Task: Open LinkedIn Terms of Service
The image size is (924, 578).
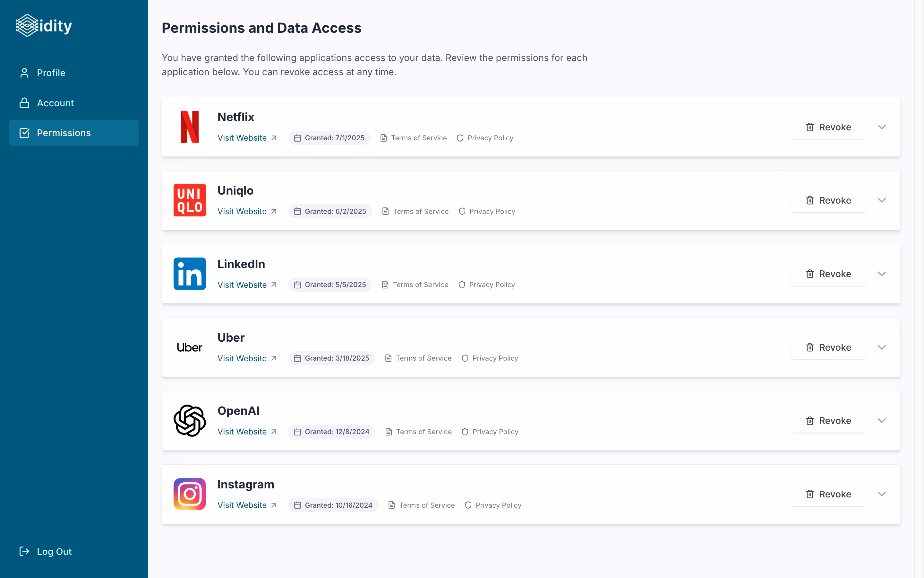Action: tap(415, 285)
